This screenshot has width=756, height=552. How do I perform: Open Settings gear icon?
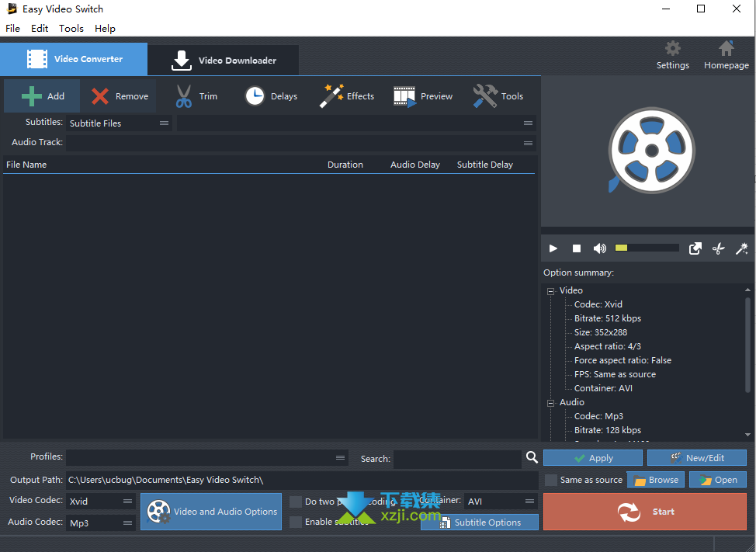(x=673, y=48)
